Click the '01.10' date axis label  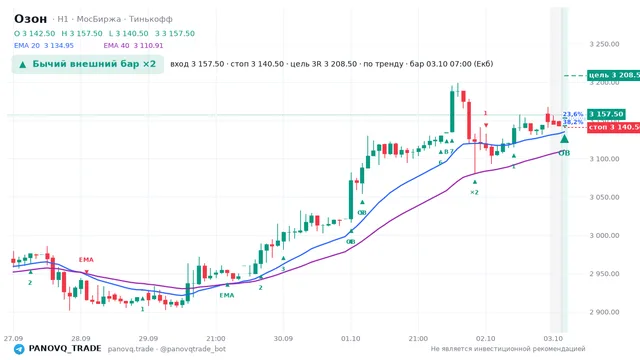pos(351,339)
